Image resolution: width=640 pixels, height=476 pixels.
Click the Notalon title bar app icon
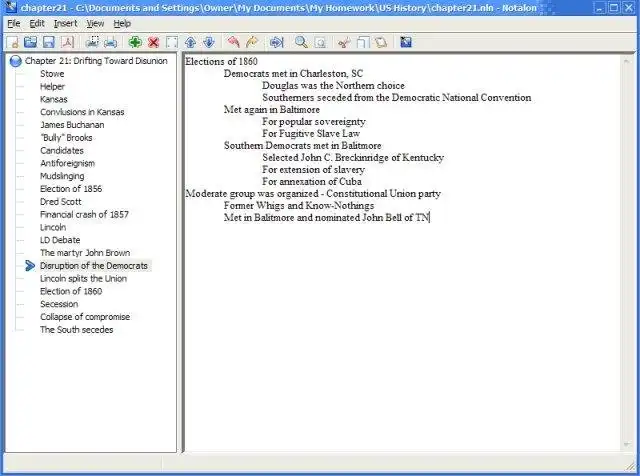pos(11,7)
